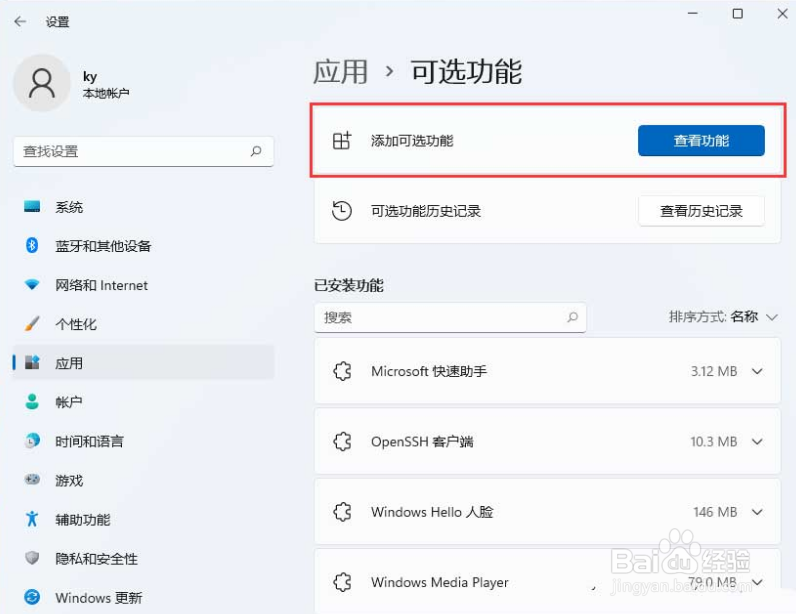Minimize the Settings window
The image size is (796, 614).
(693, 14)
